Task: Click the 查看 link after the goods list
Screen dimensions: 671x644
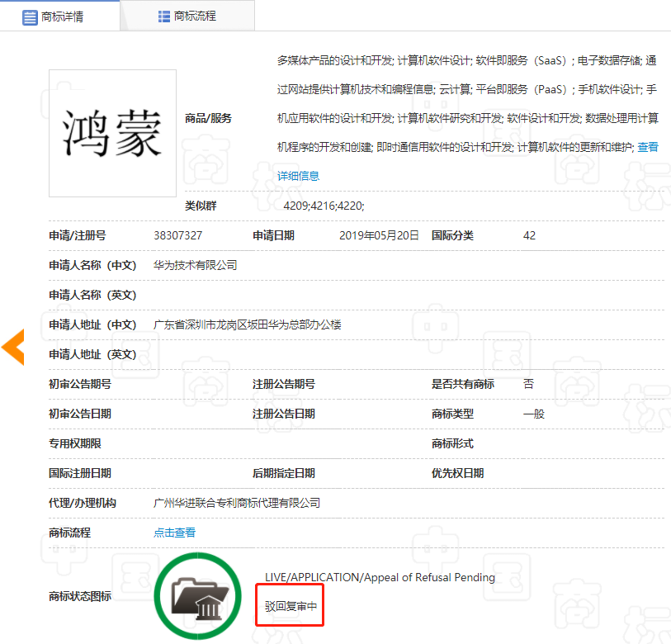Action: 647,147
